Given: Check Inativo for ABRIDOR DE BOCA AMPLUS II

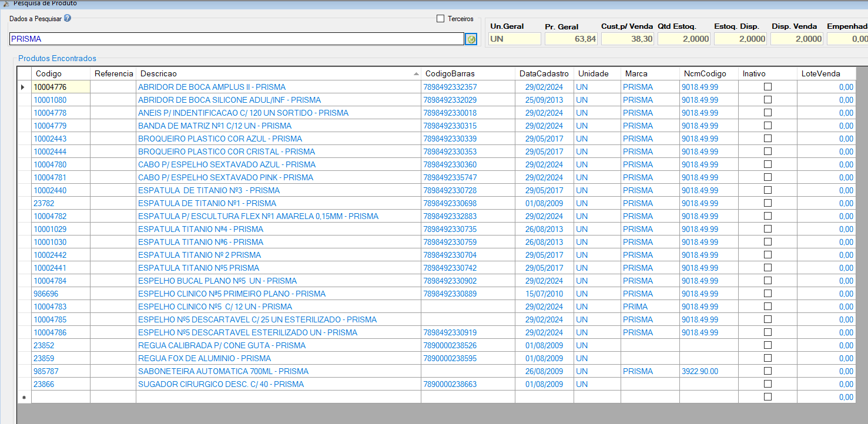Looking at the screenshot, I should tap(768, 87).
